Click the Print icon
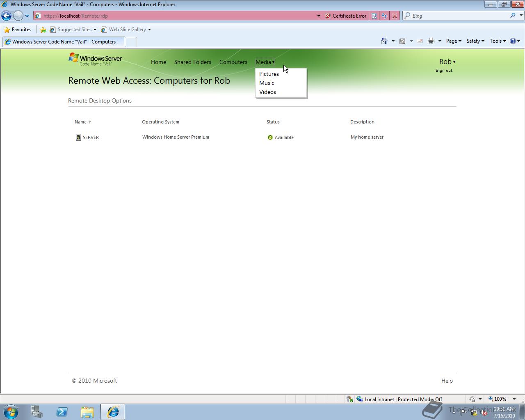The height and width of the screenshot is (420, 525). pyautogui.click(x=431, y=41)
